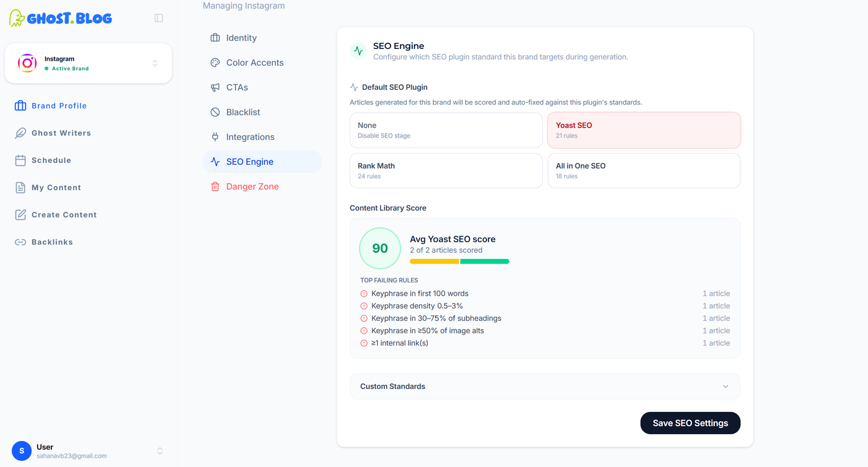Click the Active Brand status label
Screen dimensions: 868x467
coord(70,69)
